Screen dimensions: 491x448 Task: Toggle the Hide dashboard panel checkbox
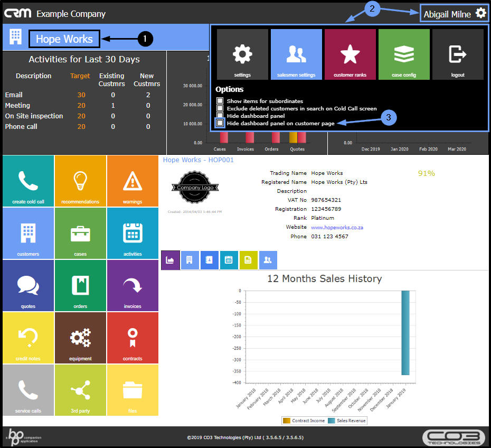point(220,115)
